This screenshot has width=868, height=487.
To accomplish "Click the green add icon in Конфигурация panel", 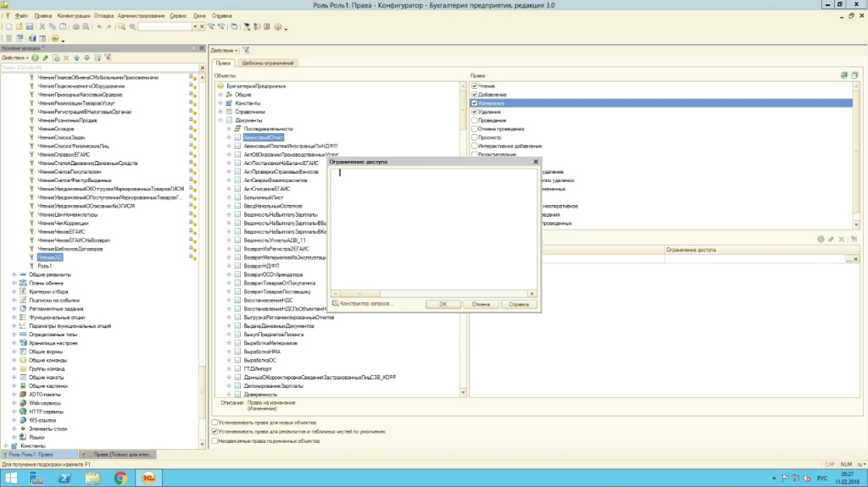I will 35,58.
